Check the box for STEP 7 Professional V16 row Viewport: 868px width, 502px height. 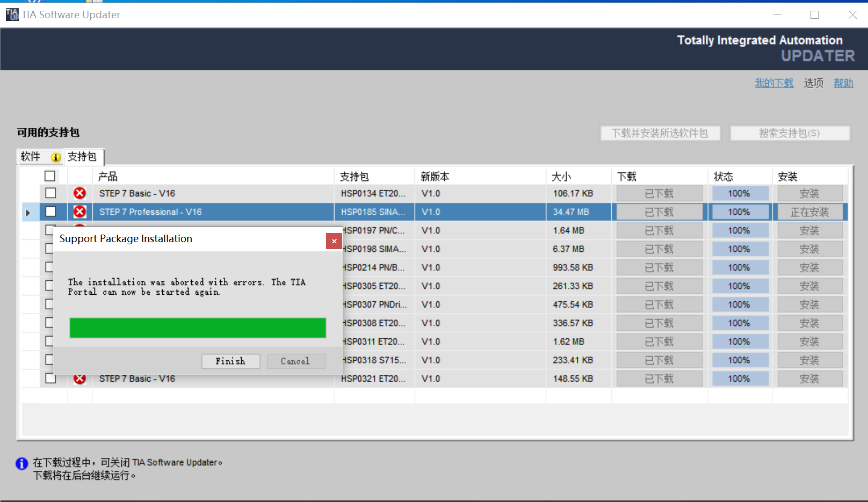[x=50, y=212]
